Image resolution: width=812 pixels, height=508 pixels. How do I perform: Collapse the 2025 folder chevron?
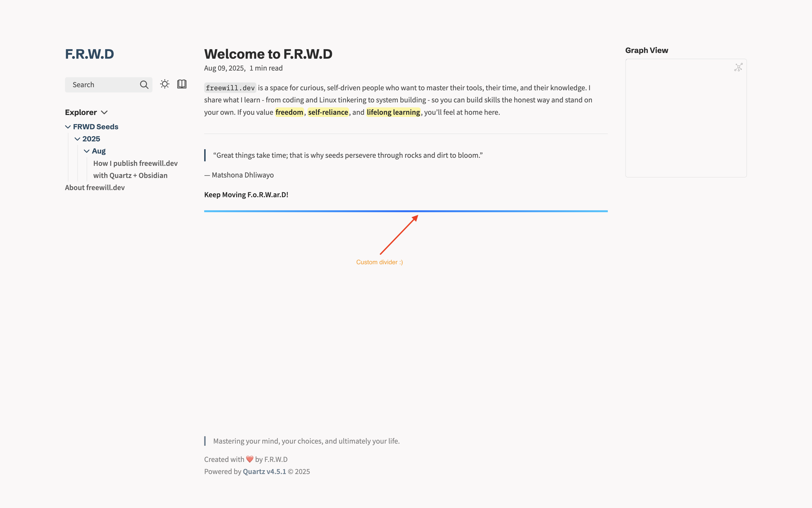coord(77,139)
